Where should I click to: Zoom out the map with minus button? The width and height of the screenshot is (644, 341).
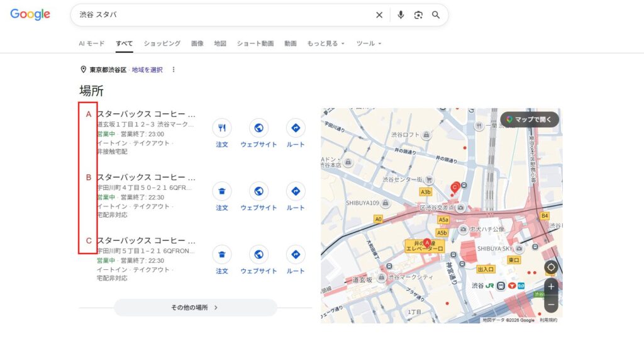coord(551,305)
